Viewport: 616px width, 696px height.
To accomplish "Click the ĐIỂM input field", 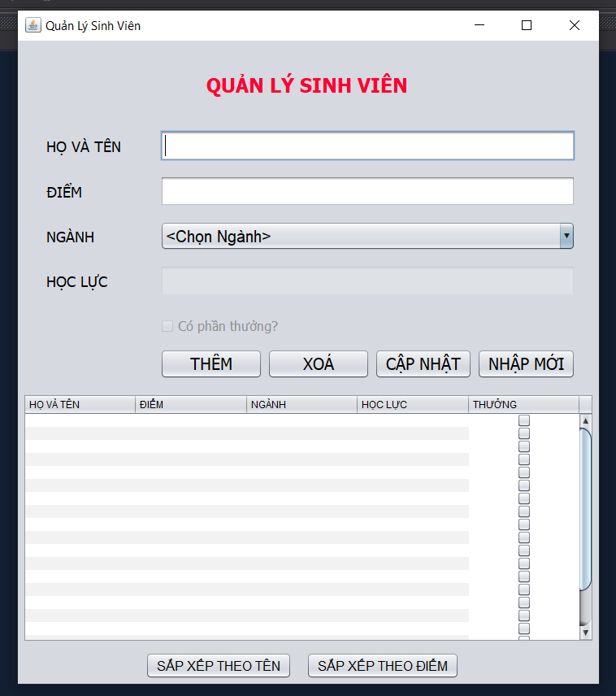I will pyautogui.click(x=367, y=192).
